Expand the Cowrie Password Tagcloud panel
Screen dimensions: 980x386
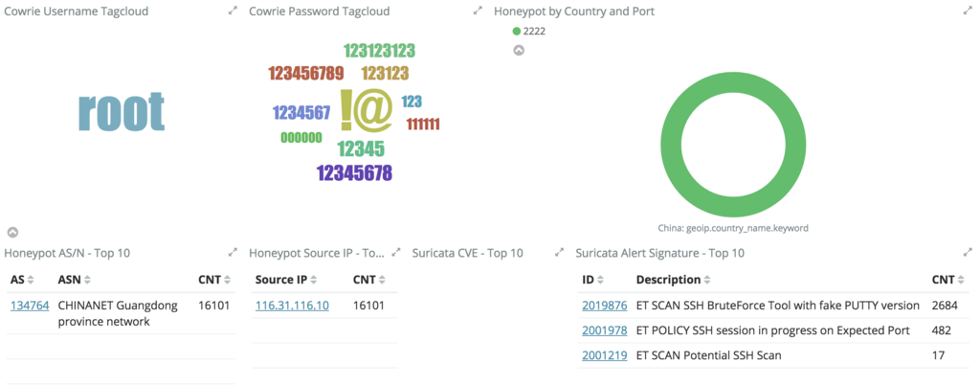478,11
